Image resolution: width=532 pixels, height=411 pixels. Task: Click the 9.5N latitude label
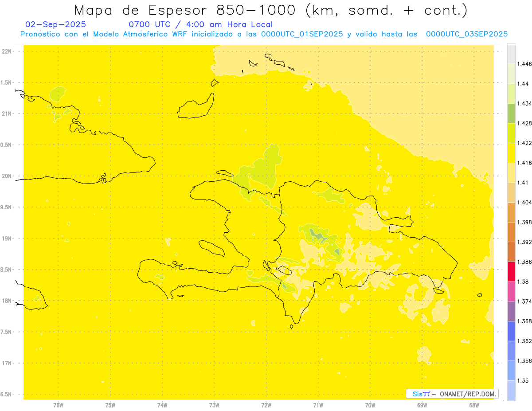pyautogui.click(x=6, y=207)
